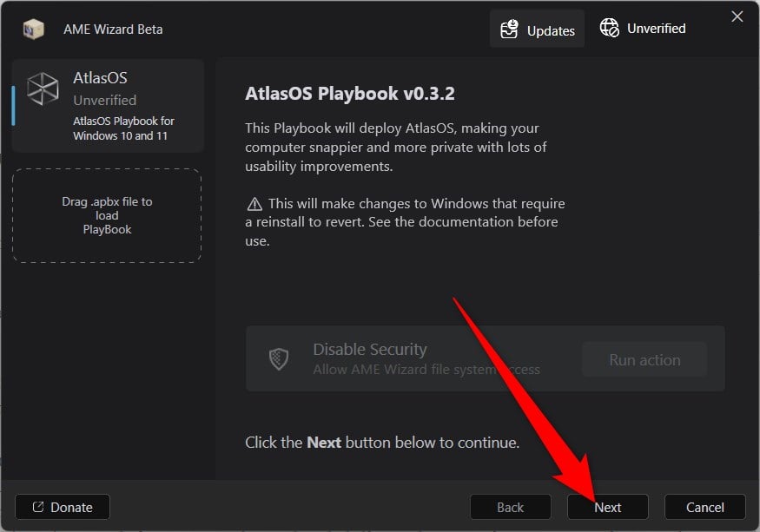Select the AtlasOS playbook entry
Image resolution: width=760 pixels, height=532 pixels.
pyautogui.click(x=107, y=104)
